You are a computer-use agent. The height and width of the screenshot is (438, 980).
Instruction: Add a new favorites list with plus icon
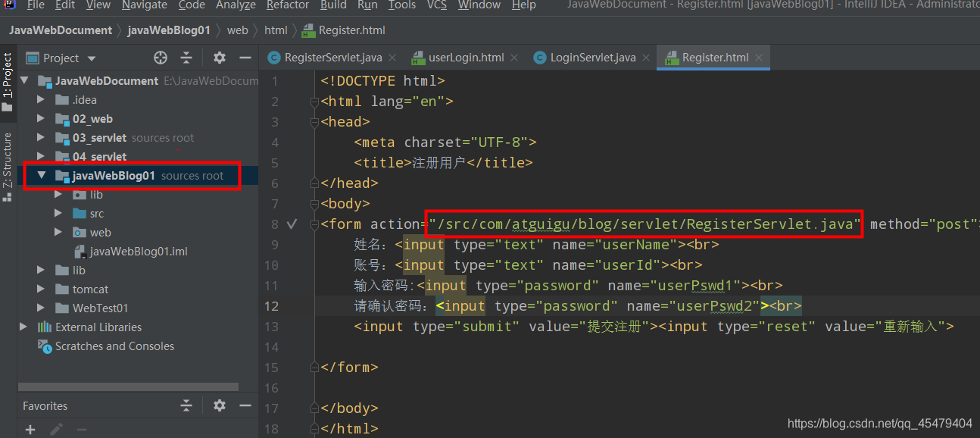point(30,430)
